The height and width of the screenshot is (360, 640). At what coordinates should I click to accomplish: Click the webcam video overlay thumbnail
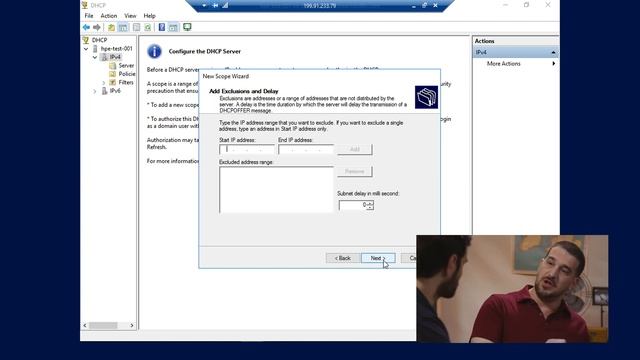click(x=512, y=289)
